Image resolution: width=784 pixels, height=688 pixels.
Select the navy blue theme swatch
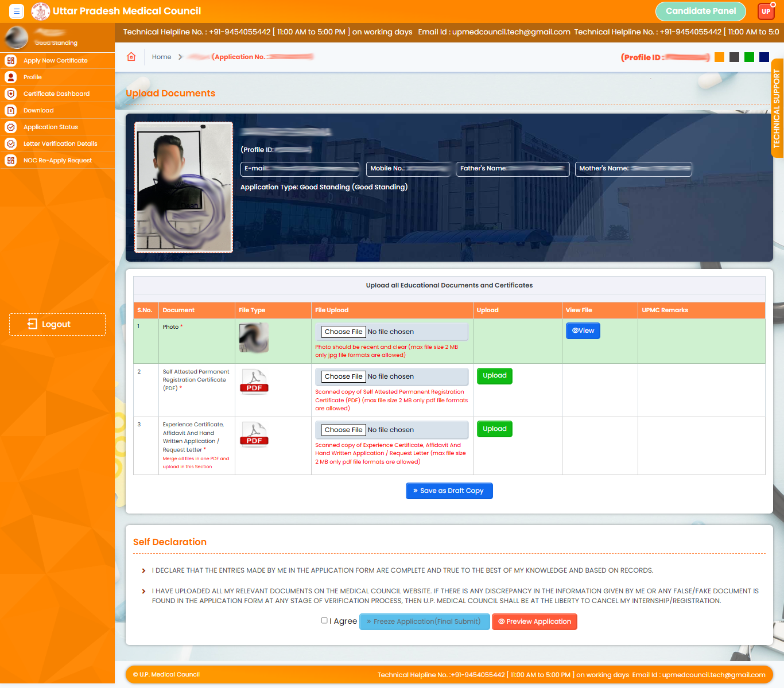click(764, 57)
